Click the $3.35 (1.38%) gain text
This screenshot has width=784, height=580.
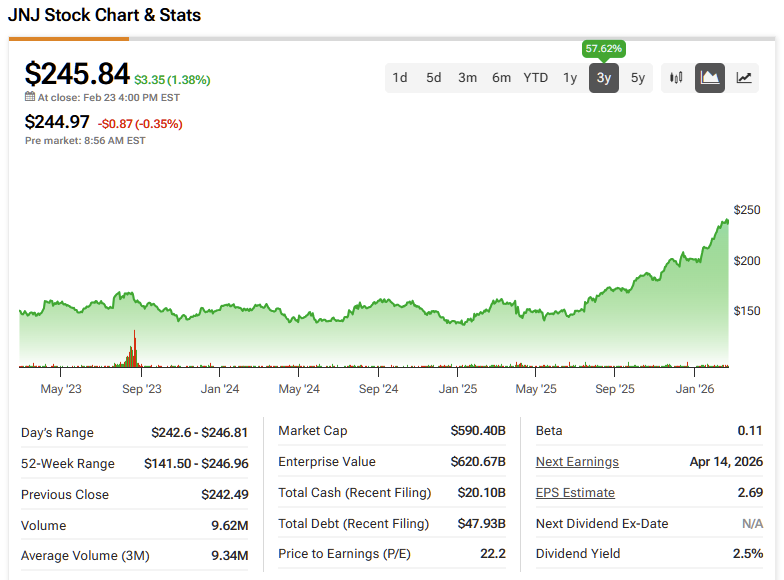point(172,80)
